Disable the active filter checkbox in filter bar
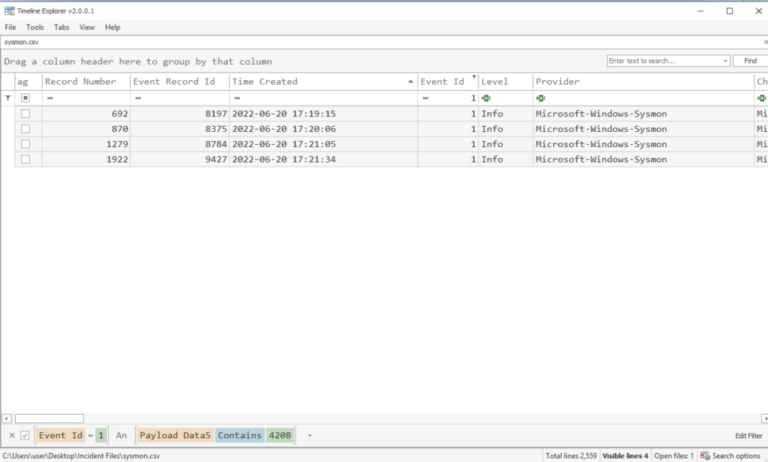The width and height of the screenshot is (768, 462). click(25, 435)
